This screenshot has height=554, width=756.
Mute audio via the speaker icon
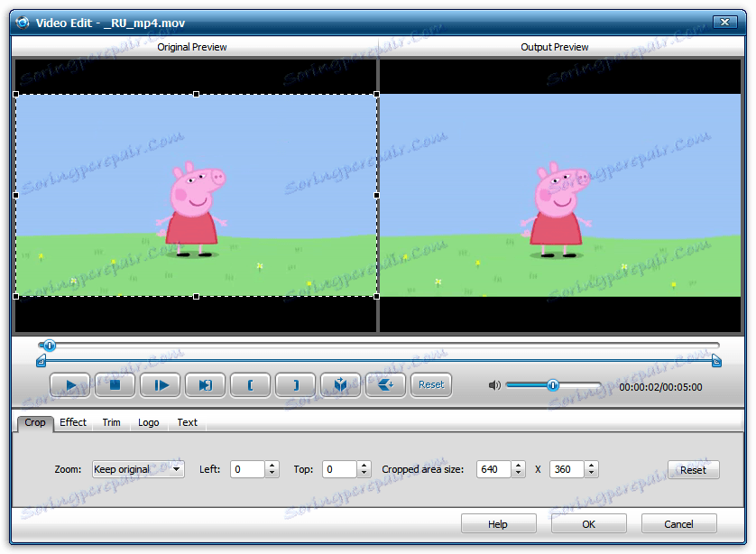pos(494,384)
